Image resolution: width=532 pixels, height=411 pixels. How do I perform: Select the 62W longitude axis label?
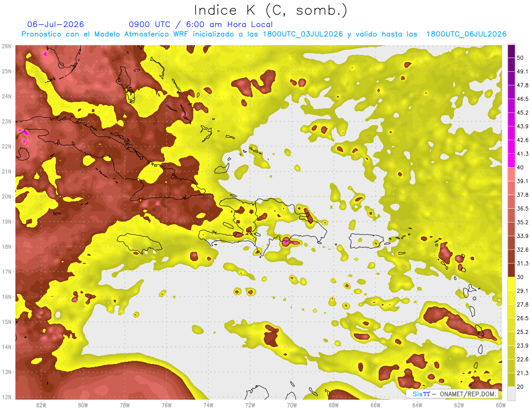(x=459, y=405)
